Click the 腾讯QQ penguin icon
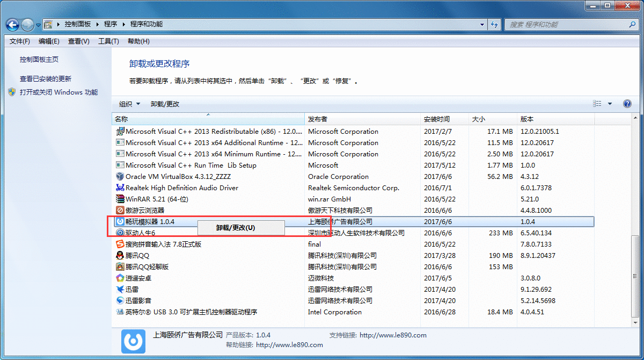Screen dimensions: 644x360 [120, 255]
